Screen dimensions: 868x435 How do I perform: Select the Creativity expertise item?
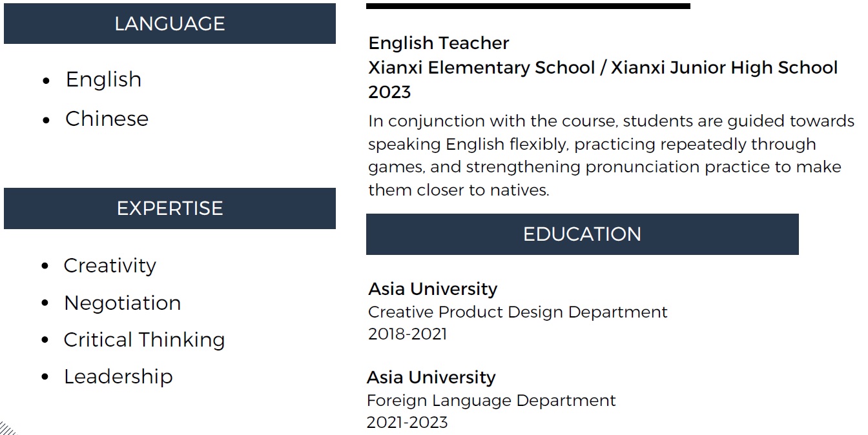point(110,266)
